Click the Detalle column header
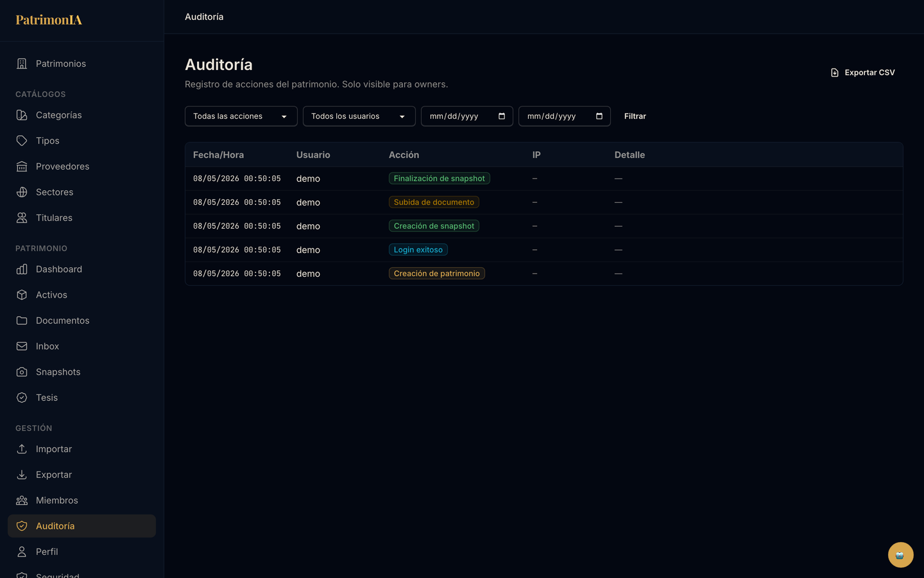 (x=629, y=155)
